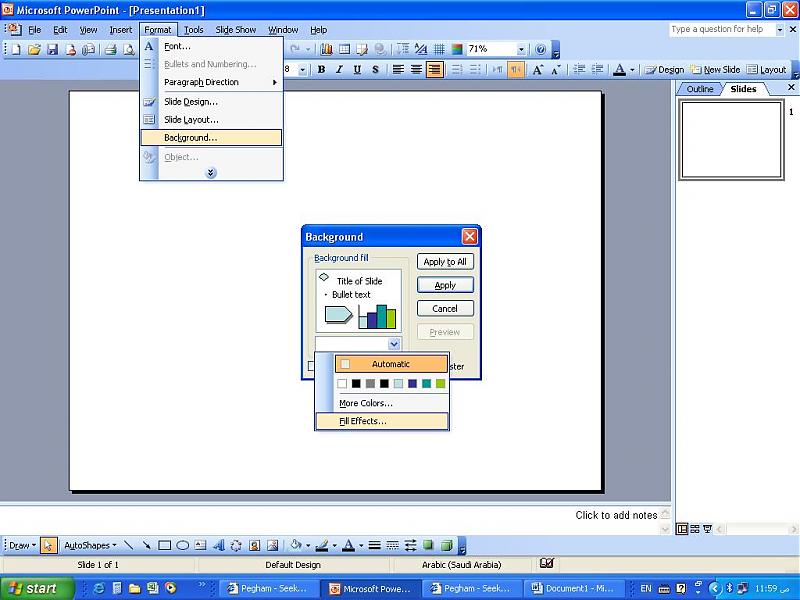The width and height of the screenshot is (800, 600).
Task: Toggle right-to-left text direction button
Action: [x=516, y=69]
